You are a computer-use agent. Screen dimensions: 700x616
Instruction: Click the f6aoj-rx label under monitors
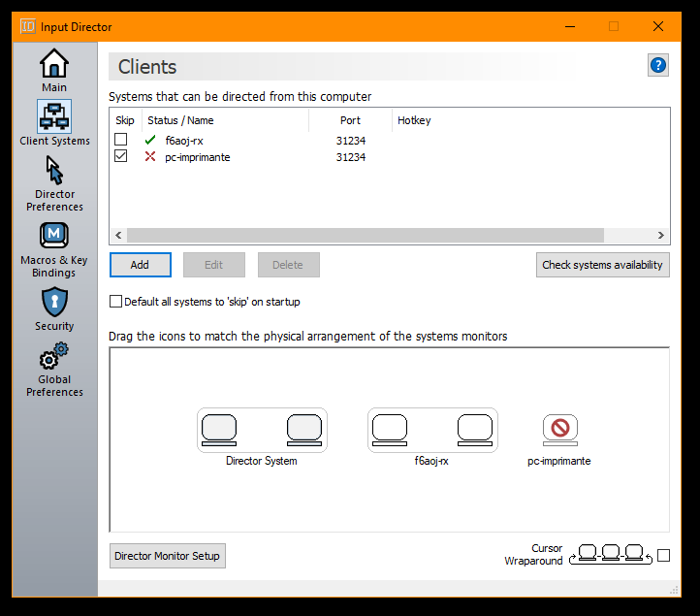(x=431, y=461)
